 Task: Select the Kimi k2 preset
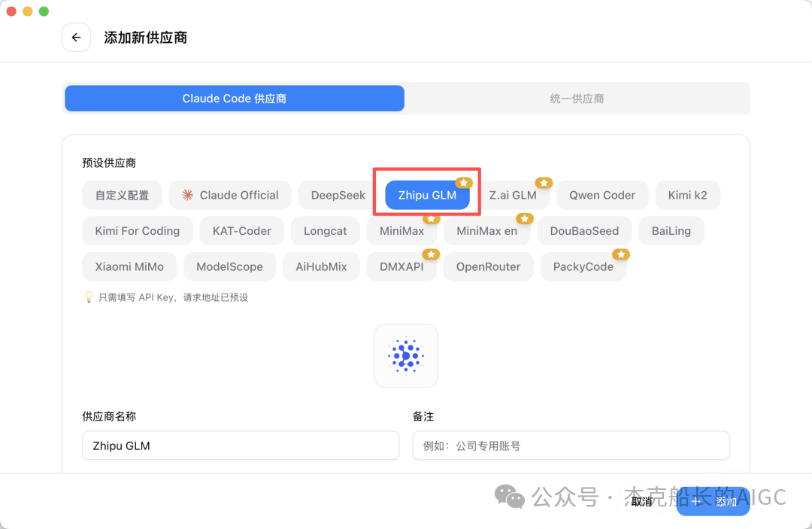point(687,196)
